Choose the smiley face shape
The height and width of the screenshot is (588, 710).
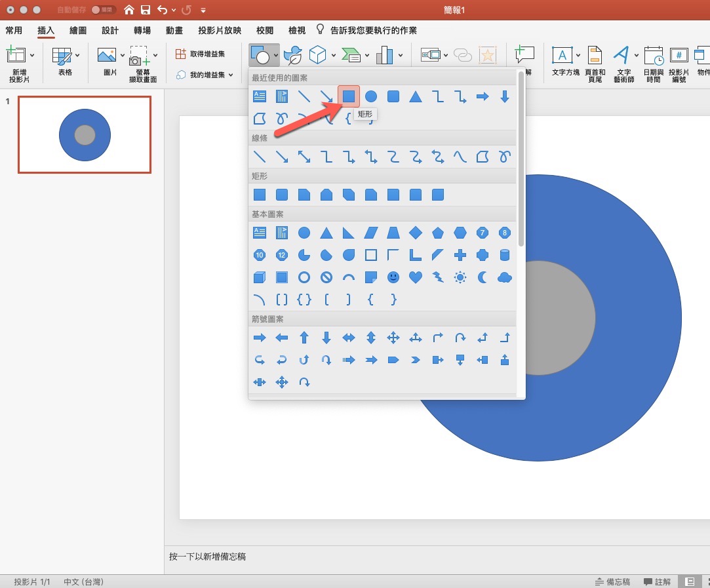click(x=393, y=277)
